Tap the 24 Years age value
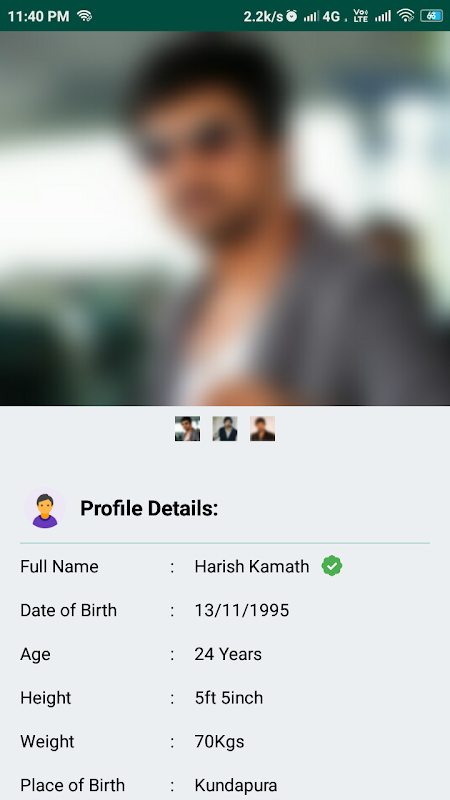The width and height of the screenshot is (450, 800). [228, 654]
